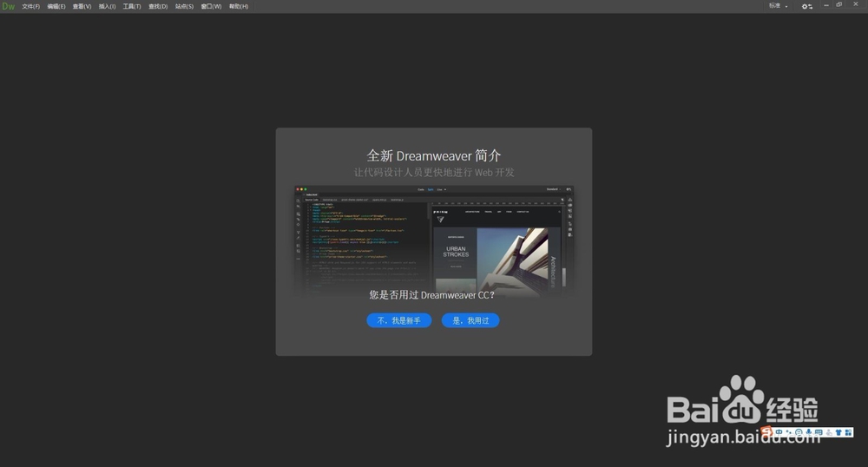Click the Sogou S input method logo
This screenshot has height=467, width=868.
tap(766, 431)
